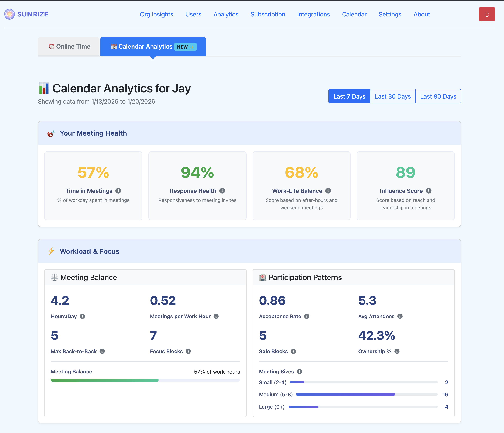
Task: Open the Time in Meetings info tooltip
Action: [119, 191]
